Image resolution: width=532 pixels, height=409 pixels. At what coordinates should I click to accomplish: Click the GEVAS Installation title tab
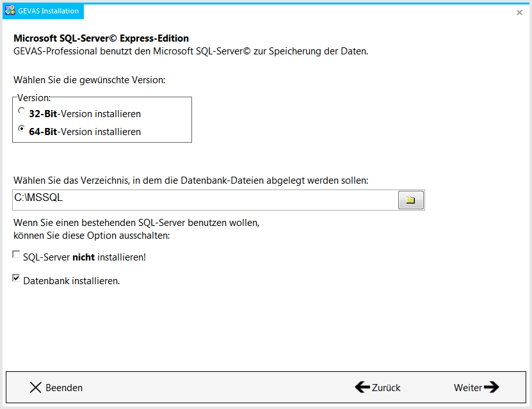pos(43,11)
